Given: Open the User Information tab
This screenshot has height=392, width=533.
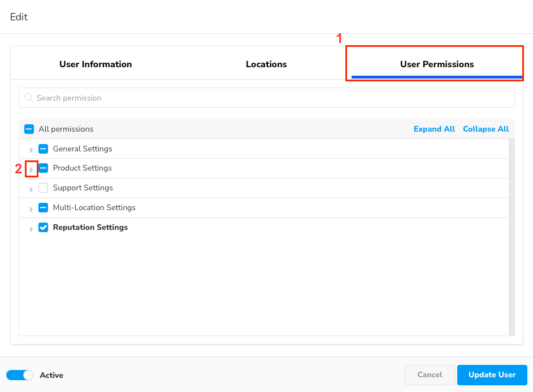Looking at the screenshot, I should pos(96,64).
